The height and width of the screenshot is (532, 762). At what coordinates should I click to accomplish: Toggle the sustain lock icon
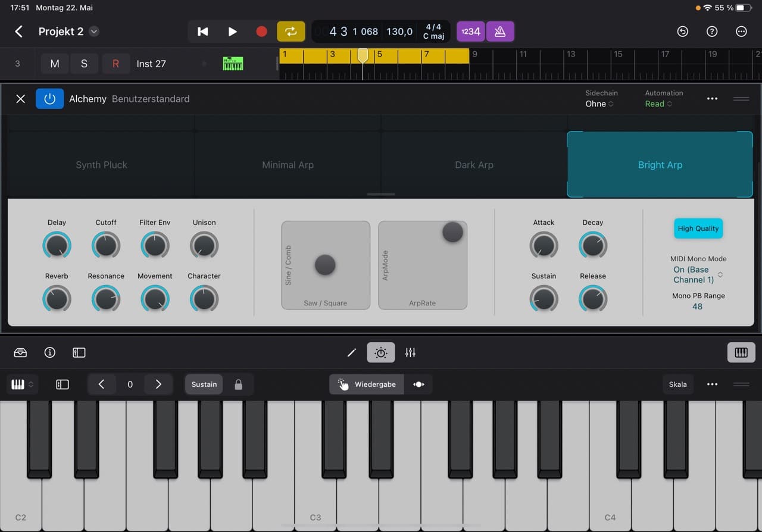pyautogui.click(x=239, y=384)
